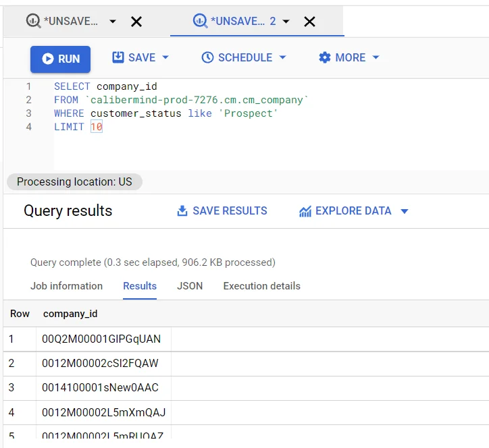Click the blue RUN button

point(60,59)
